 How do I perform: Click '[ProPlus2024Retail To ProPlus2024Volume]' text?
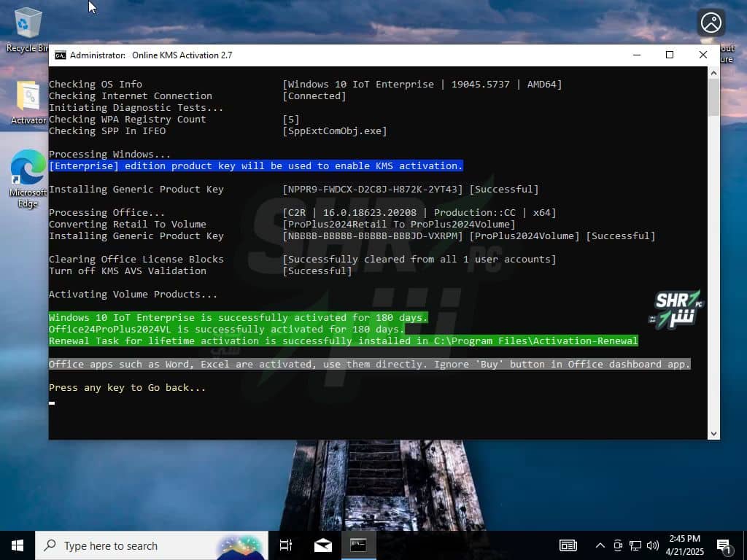point(399,225)
